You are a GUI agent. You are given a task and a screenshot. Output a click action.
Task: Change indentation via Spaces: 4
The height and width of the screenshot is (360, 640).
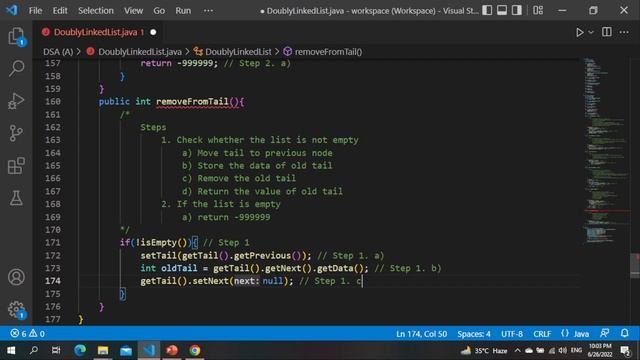click(x=474, y=334)
